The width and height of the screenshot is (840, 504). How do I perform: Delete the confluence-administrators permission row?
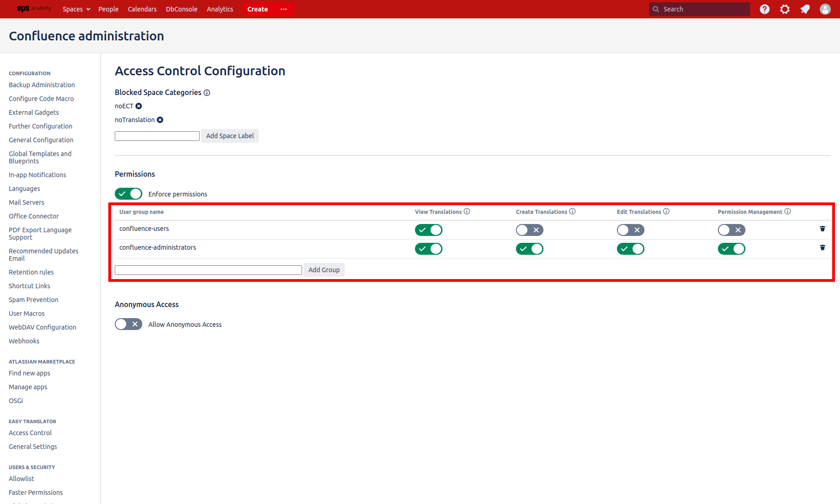[822, 247]
